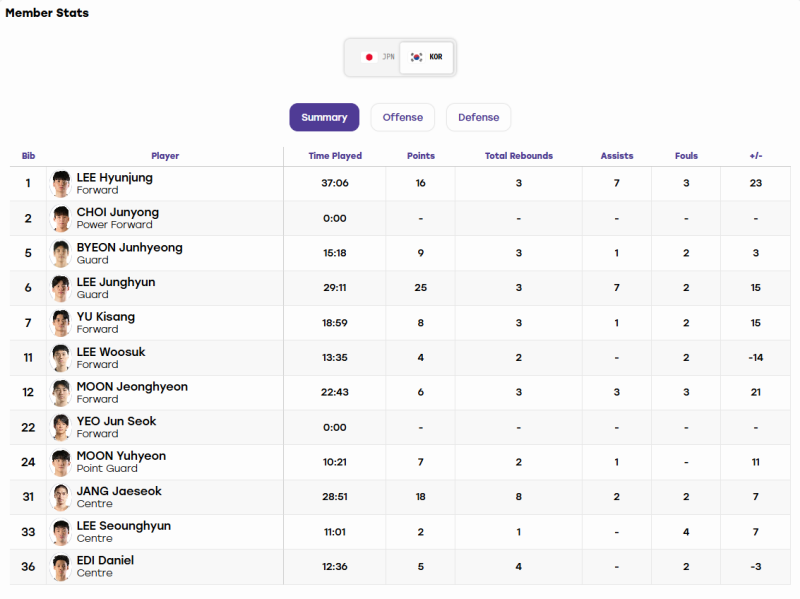Click the Time Played column header

pos(335,156)
